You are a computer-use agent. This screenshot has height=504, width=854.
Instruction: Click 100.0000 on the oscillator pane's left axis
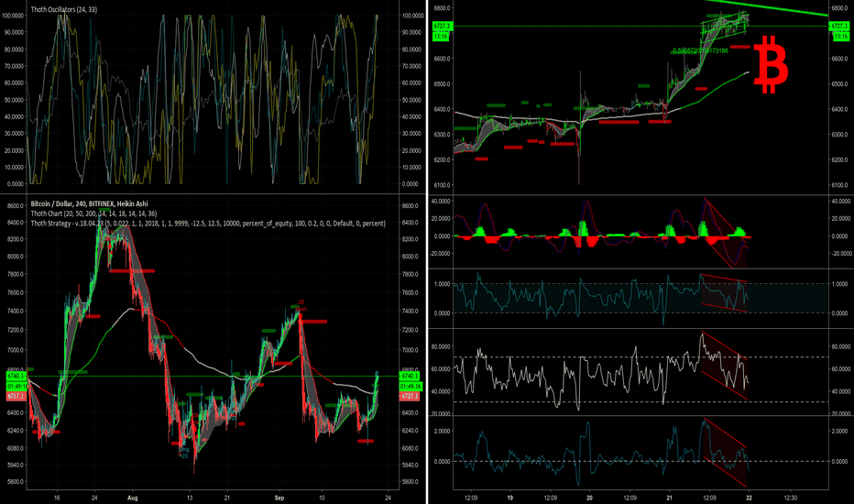pos(13,16)
